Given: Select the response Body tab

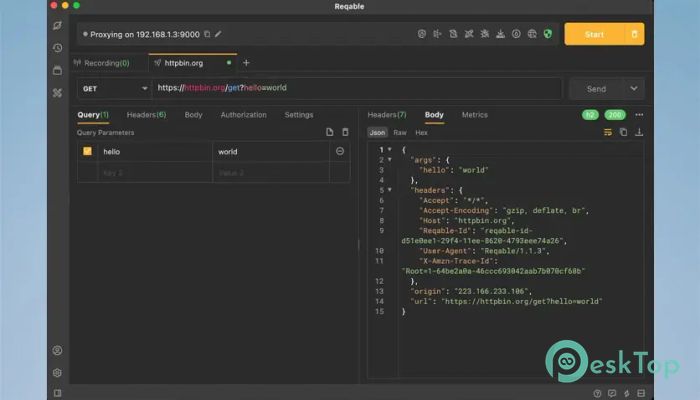Looking at the screenshot, I should pos(434,115).
